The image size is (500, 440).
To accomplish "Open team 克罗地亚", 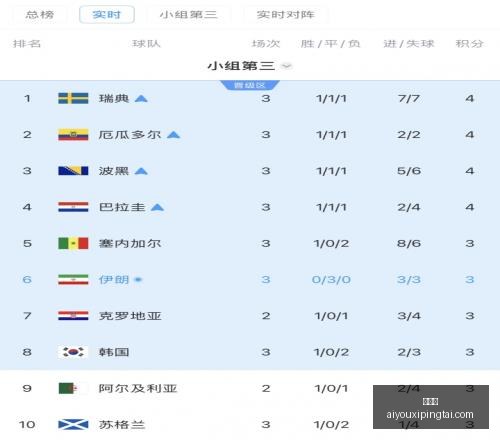I will [130, 316].
